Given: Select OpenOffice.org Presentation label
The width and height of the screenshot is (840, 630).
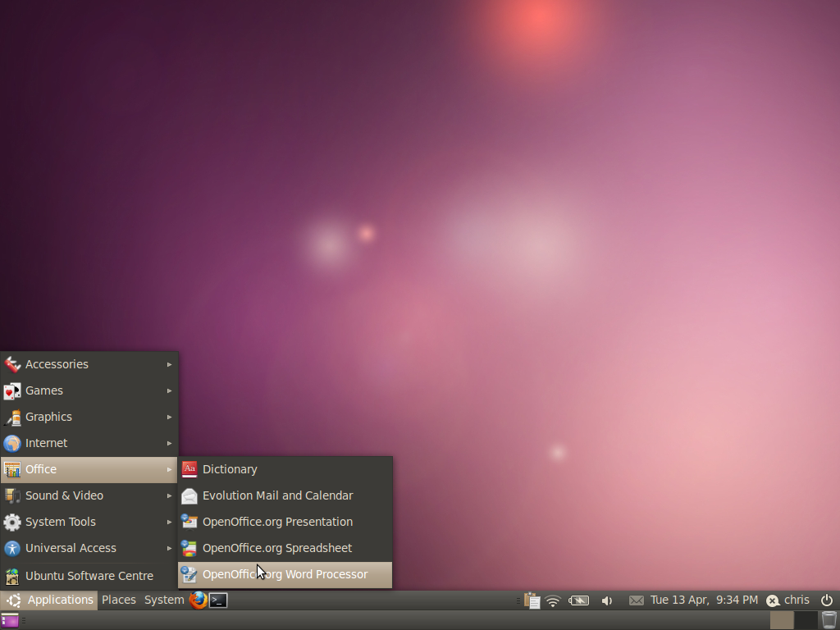Looking at the screenshot, I should [277, 522].
